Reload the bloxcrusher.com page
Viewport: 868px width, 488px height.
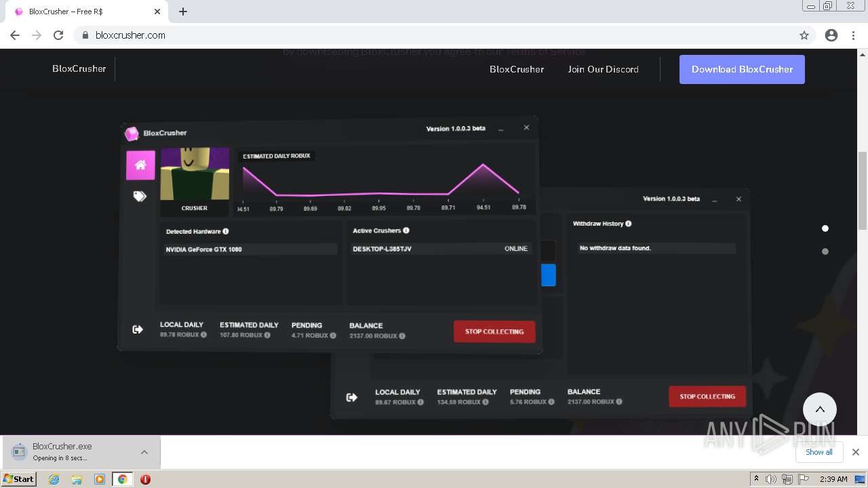[x=58, y=35]
